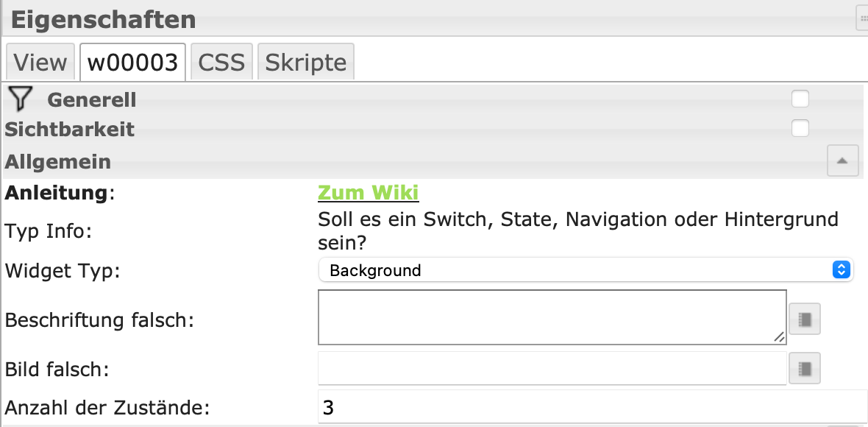Open text editor button beside Beschriftung falsch

[804, 319]
